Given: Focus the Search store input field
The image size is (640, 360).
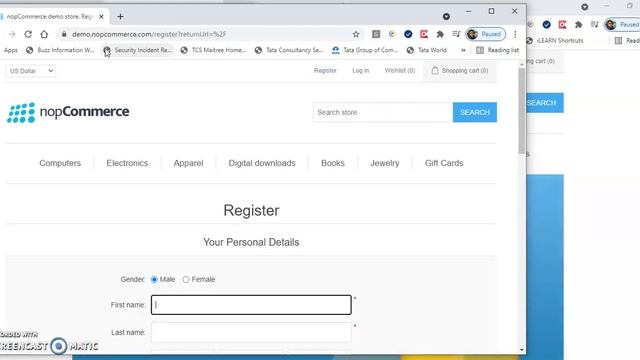Looking at the screenshot, I should point(383,112).
